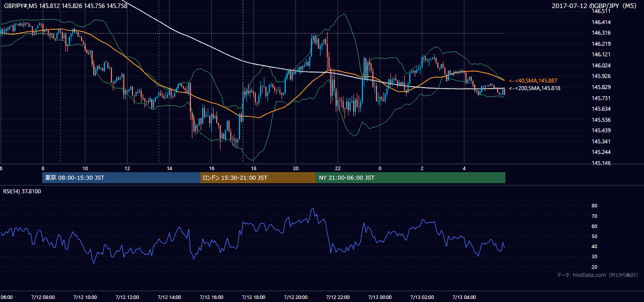Click the 146.511 price axis label
Image resolution: width=644 pixels, height=302 pixels.
[x=602, y=11]
